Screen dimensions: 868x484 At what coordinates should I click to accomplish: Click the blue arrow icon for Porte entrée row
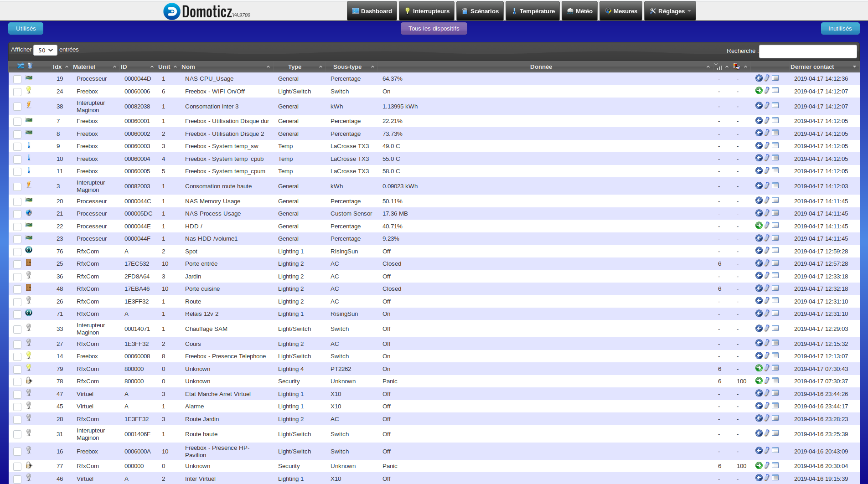[759, 263]
